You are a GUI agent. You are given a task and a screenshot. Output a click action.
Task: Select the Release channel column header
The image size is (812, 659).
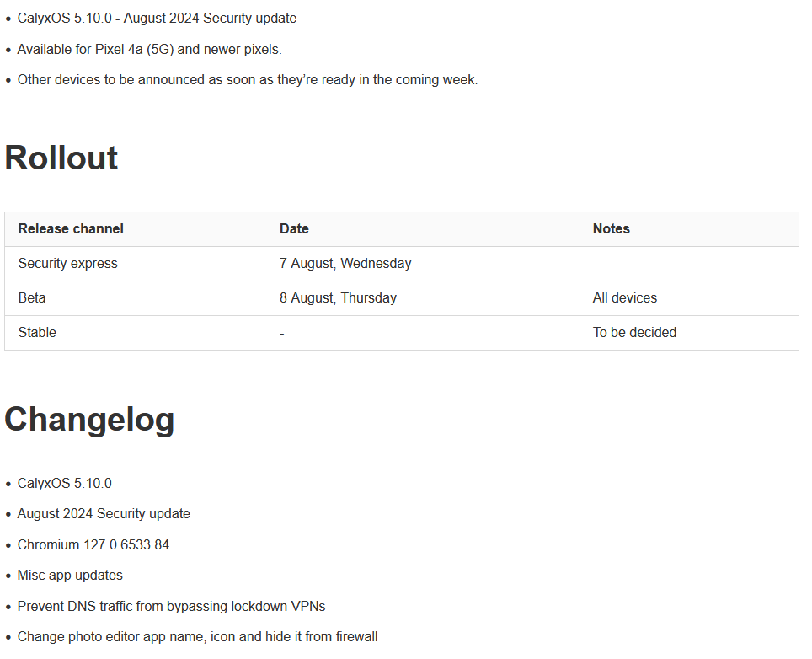pos(71,228)
